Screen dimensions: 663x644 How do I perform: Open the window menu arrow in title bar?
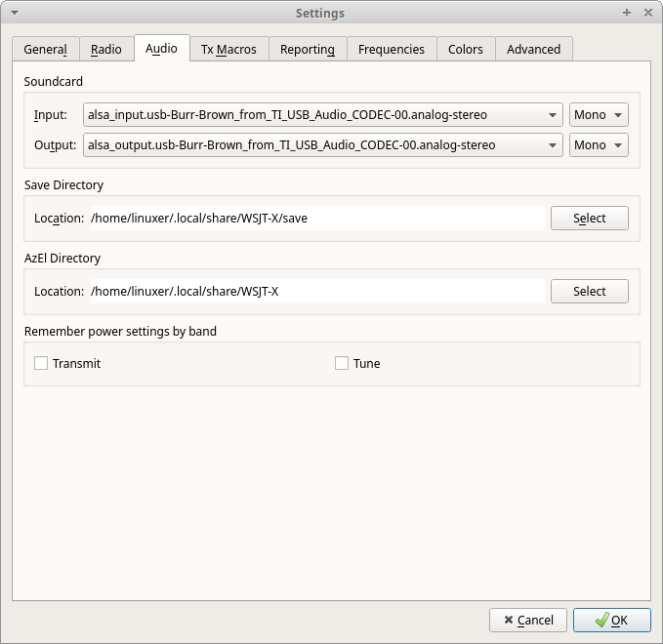click(15, 13)
